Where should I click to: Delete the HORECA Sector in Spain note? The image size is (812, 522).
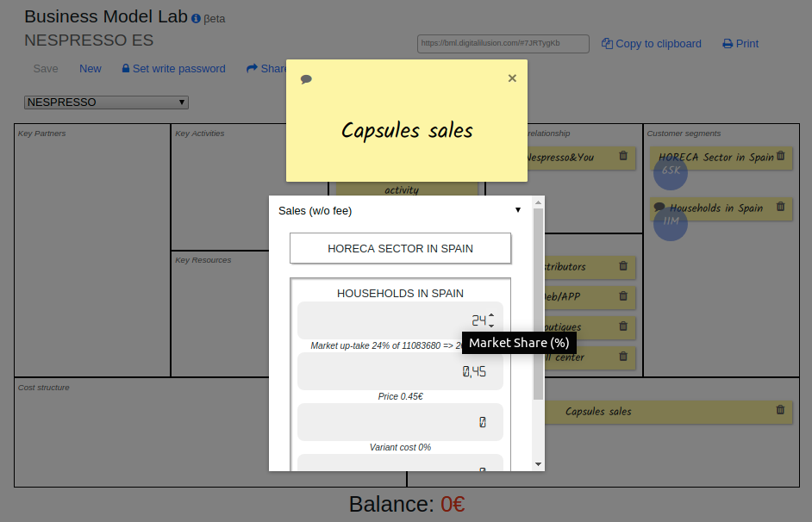click(781, 155)
